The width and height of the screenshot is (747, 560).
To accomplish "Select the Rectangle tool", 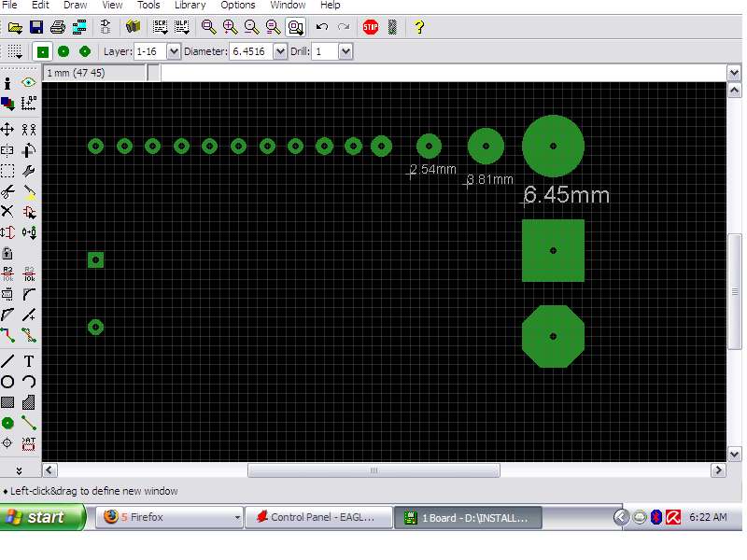I will pos(7,402).
